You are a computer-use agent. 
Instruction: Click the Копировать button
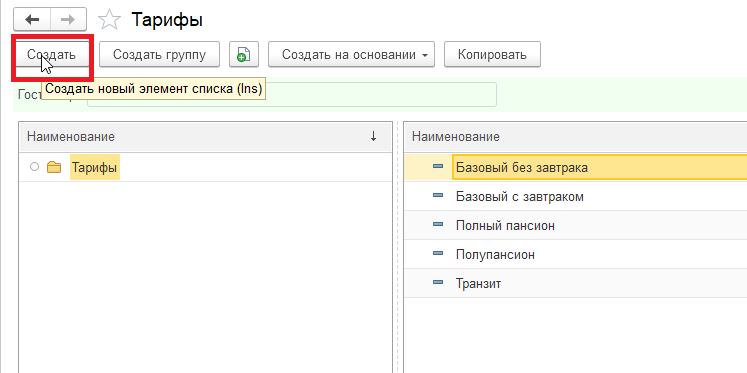point(492,55)
